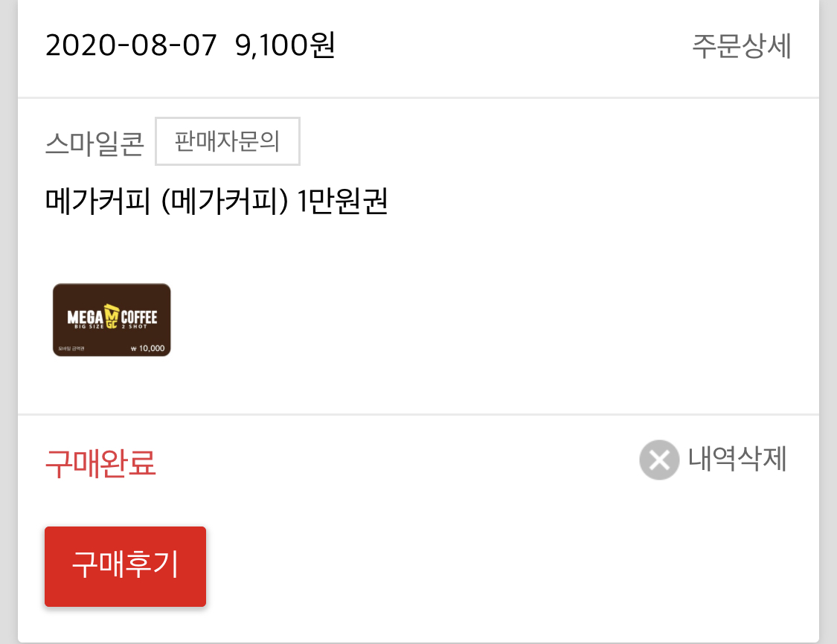Select the 스마일콘 seller name
This screenshot has height=644, width=837.
point(94,143)
